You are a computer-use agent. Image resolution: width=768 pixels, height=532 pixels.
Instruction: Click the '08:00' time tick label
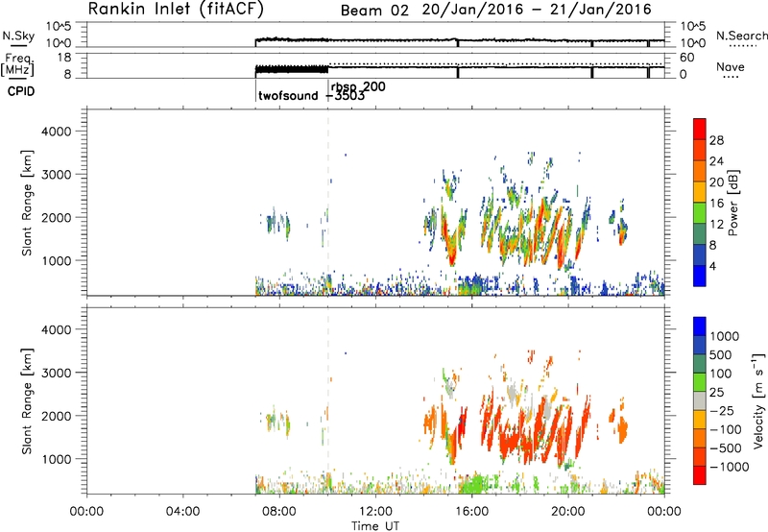(279, 512)
